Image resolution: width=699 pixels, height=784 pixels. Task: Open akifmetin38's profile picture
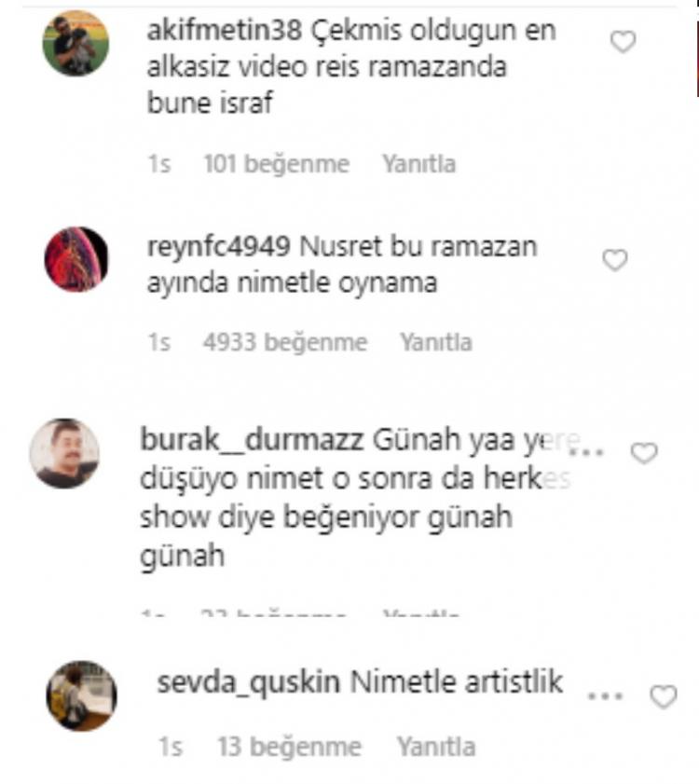(75, 44)
